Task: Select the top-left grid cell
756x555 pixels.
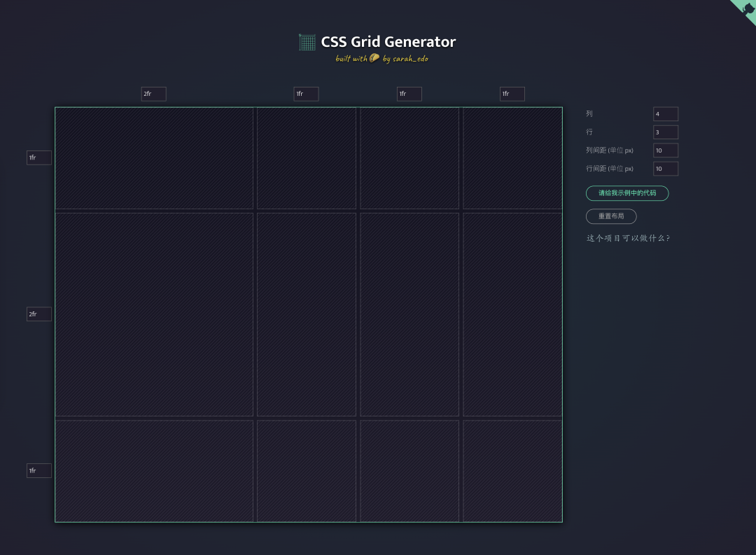Action: click(x=154, y=158)
